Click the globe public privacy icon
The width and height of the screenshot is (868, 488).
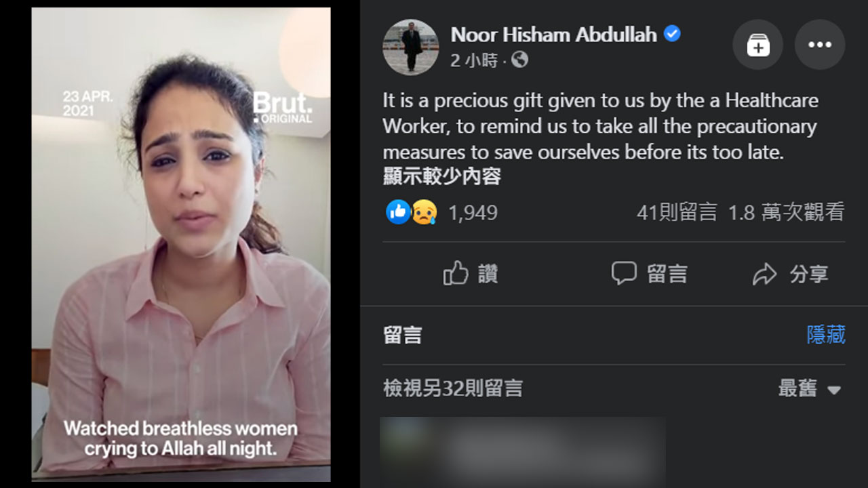point(519,60)
